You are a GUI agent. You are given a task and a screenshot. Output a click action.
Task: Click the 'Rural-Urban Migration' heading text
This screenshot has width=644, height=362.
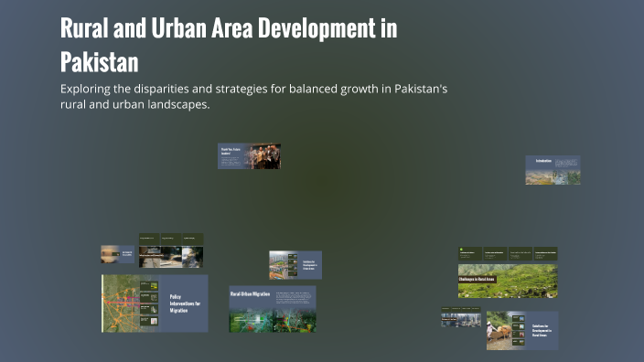click(250, 293)
